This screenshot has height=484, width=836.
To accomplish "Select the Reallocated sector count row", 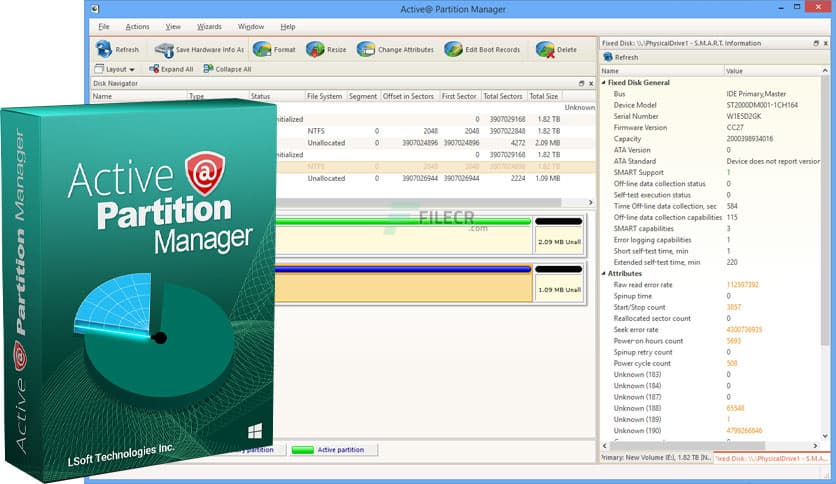I will pyautogui.click(x=711, y=318).
